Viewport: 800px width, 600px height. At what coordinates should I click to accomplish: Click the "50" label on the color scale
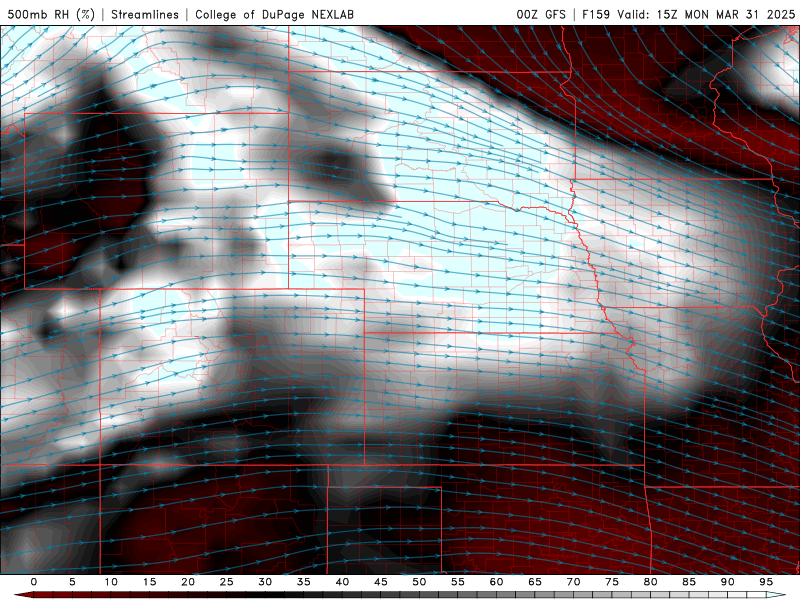point(419,582)
